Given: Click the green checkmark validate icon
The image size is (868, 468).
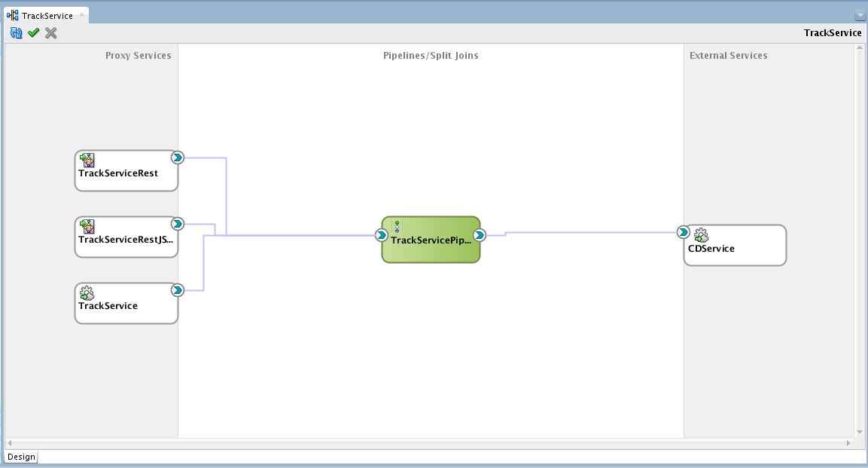Looking at the screenshot, I should (33, 32).
